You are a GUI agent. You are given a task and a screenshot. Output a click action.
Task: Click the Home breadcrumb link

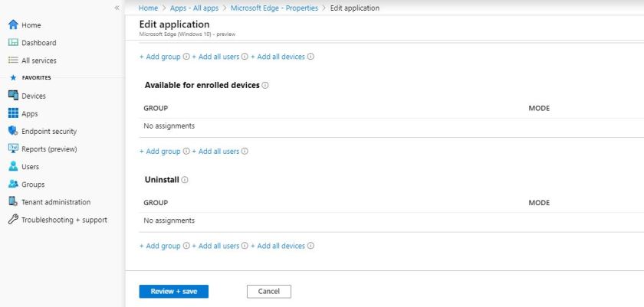(148, 8)
